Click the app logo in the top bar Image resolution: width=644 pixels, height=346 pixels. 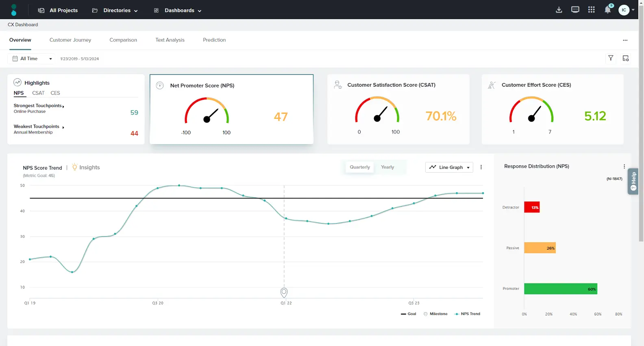tap(14, 10)
